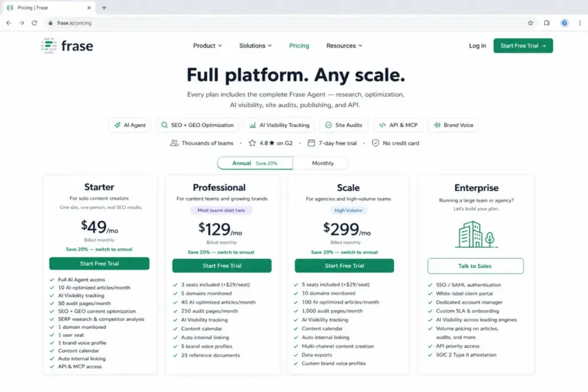Viewport: 588px width, 392px height.
Task: Expand the Resources dropdown menu
Action: point(345,46)
